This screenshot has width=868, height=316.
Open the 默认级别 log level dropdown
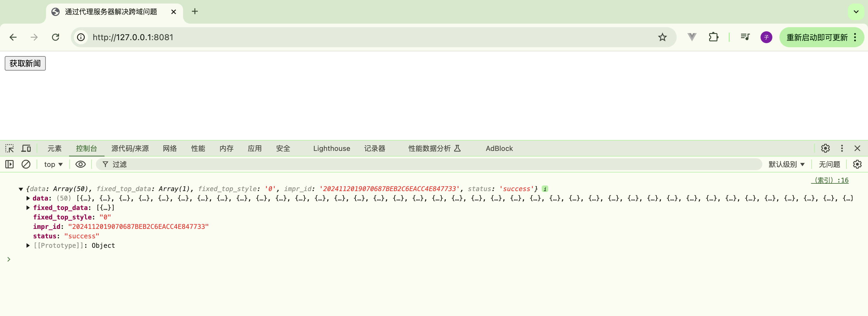point(787,164)
